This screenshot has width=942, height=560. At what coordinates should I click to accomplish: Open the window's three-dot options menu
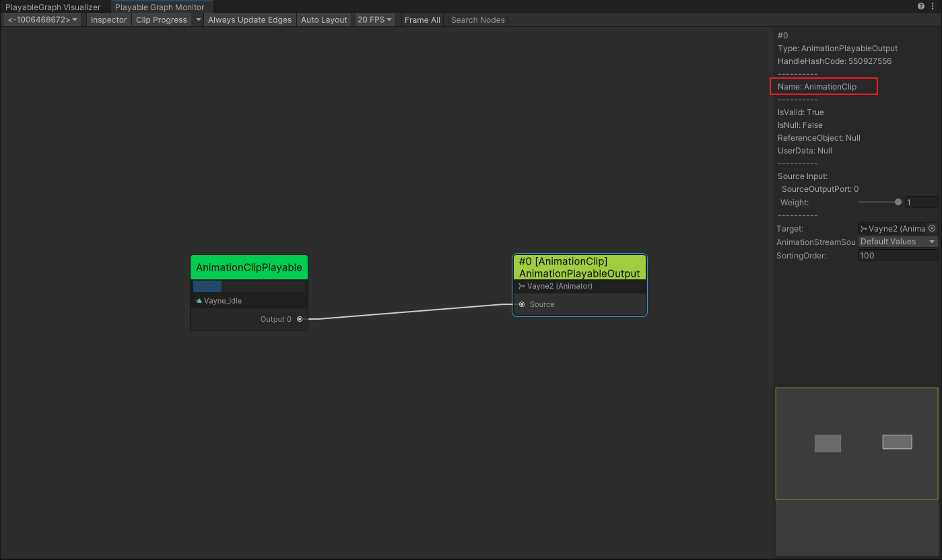pos(933,6)
